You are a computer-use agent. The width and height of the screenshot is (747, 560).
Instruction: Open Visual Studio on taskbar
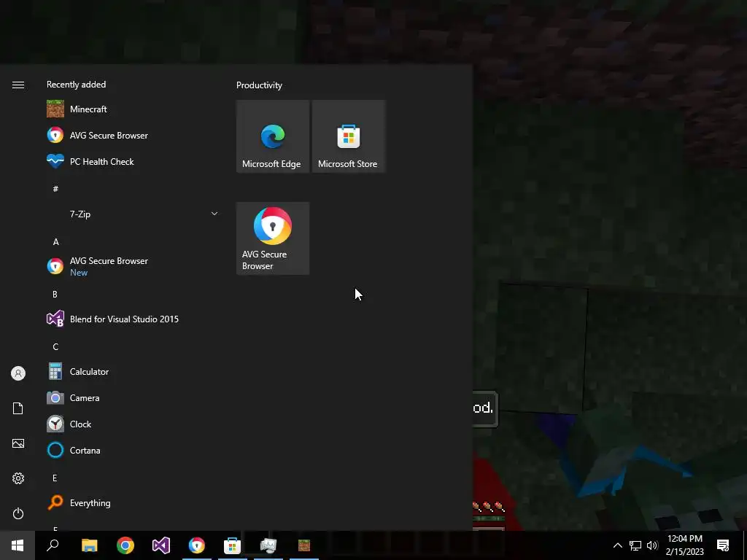(161, 545)
